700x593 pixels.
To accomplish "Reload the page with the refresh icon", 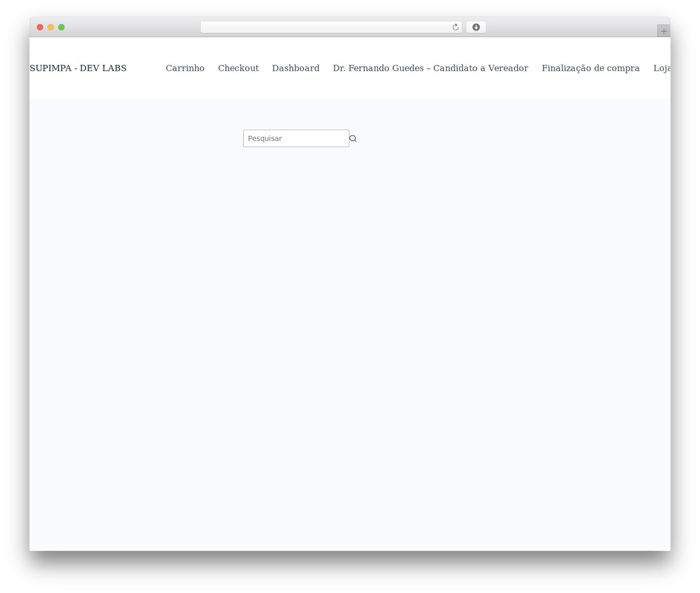I will click(456, 27).
